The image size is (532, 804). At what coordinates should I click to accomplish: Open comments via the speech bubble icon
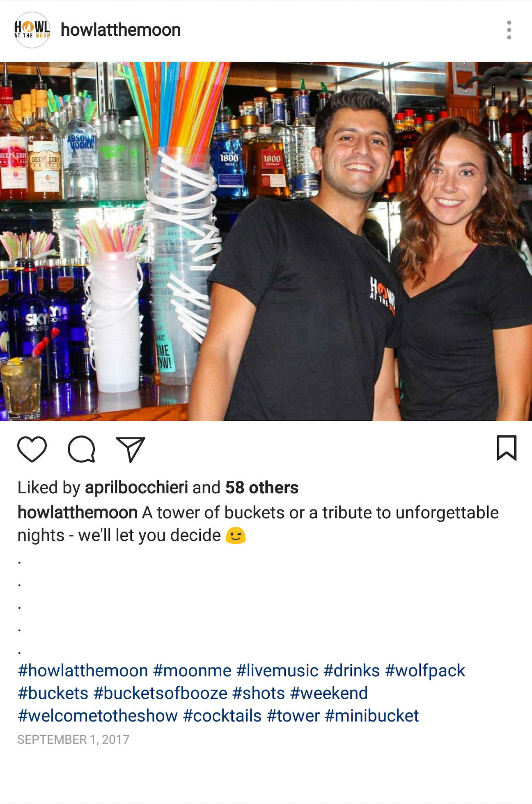81,449
